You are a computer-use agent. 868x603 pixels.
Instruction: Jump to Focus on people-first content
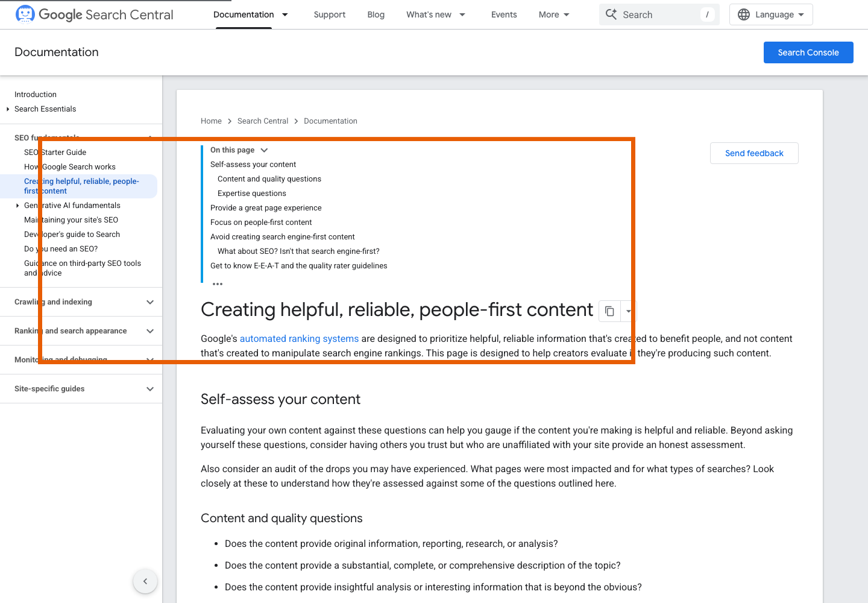(261, 223)
